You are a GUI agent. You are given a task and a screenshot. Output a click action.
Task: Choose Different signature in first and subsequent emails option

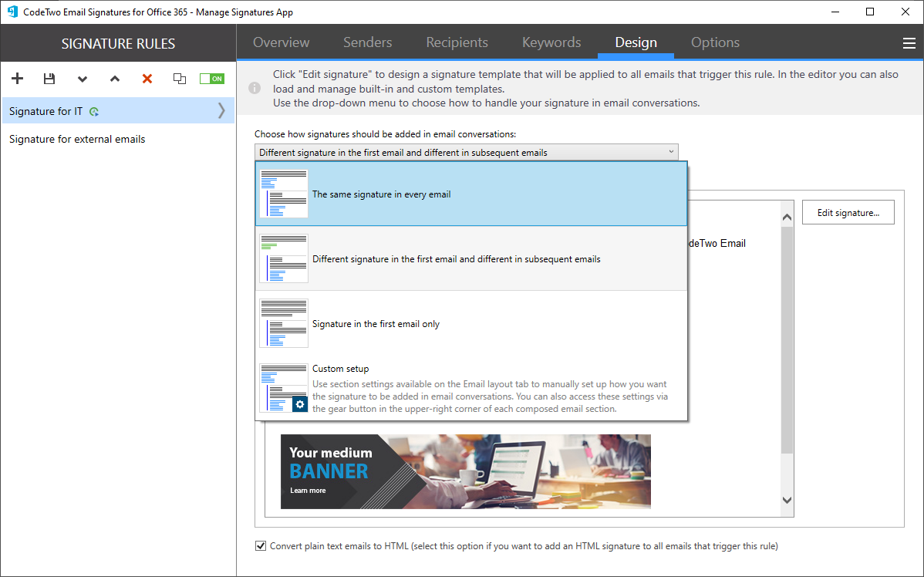point(471,258)
